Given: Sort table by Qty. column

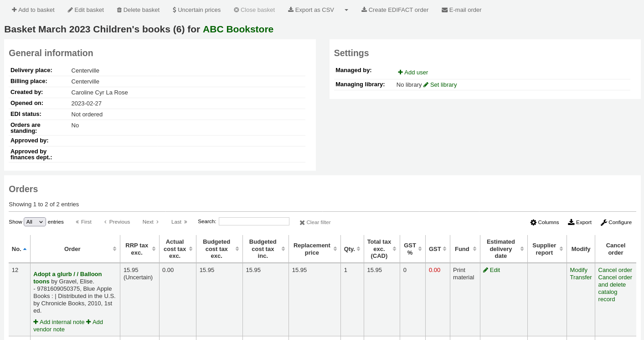Looking at the screenshot, I should [x=352, y=249].
